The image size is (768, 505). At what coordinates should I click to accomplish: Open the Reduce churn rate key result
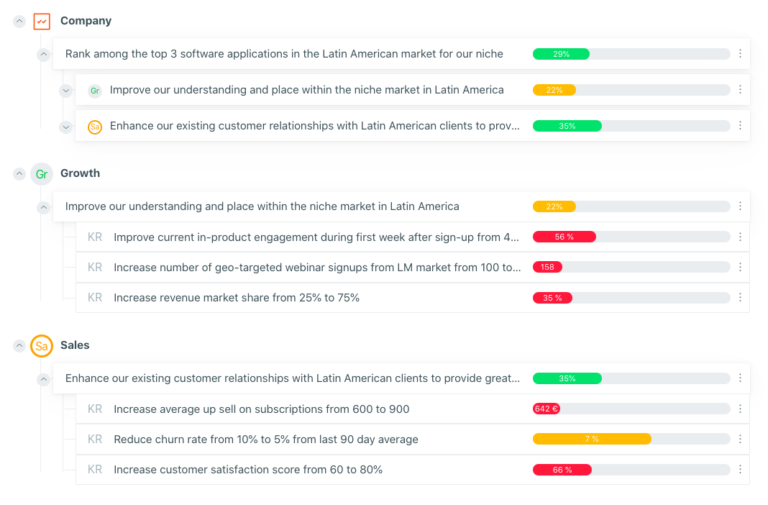click(x=265, y=439)
